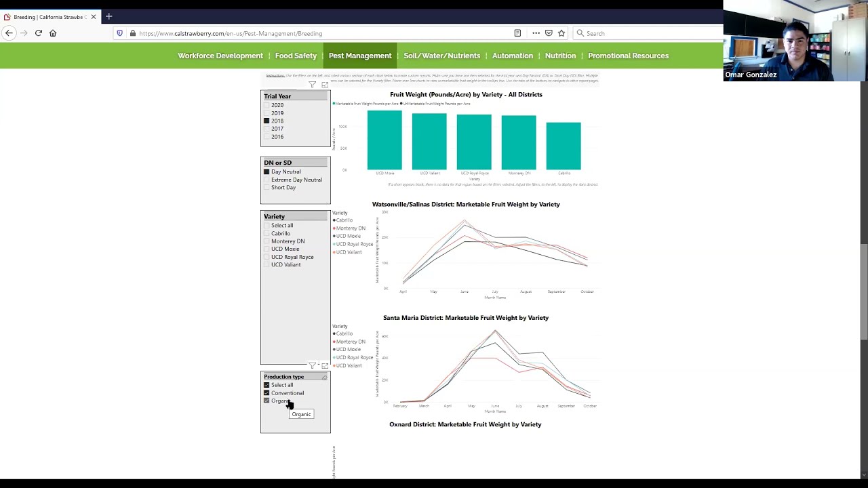The height and width of the screenshot is (488, 868).
Task: Open the browser home page icon
Action: pyautogui.click(x=53, y=33)
